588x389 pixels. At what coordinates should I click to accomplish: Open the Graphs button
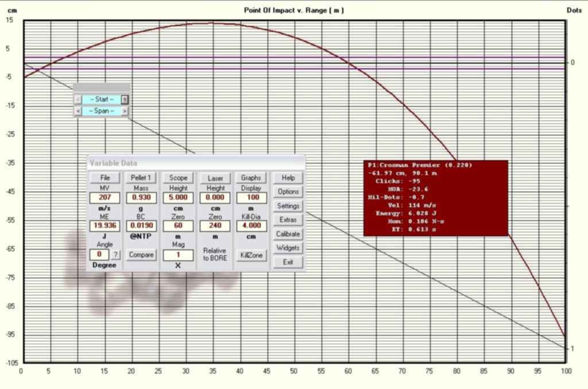[251, 178]
